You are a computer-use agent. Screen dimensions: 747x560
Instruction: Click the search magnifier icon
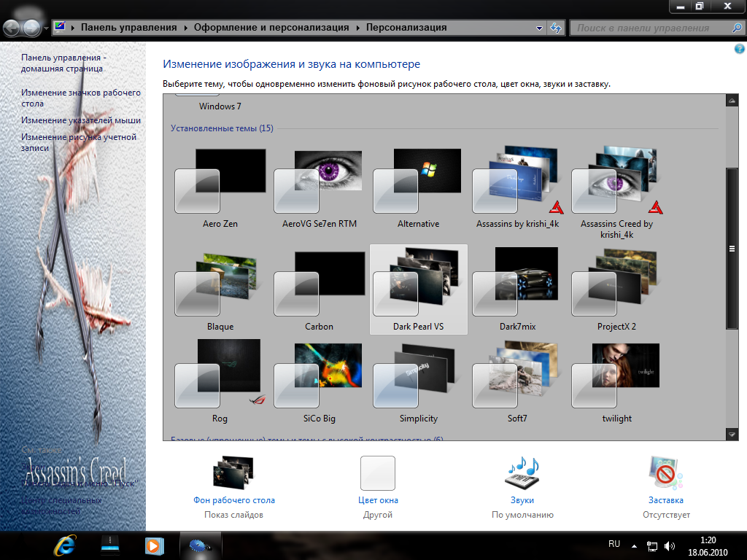click(737, 28)
